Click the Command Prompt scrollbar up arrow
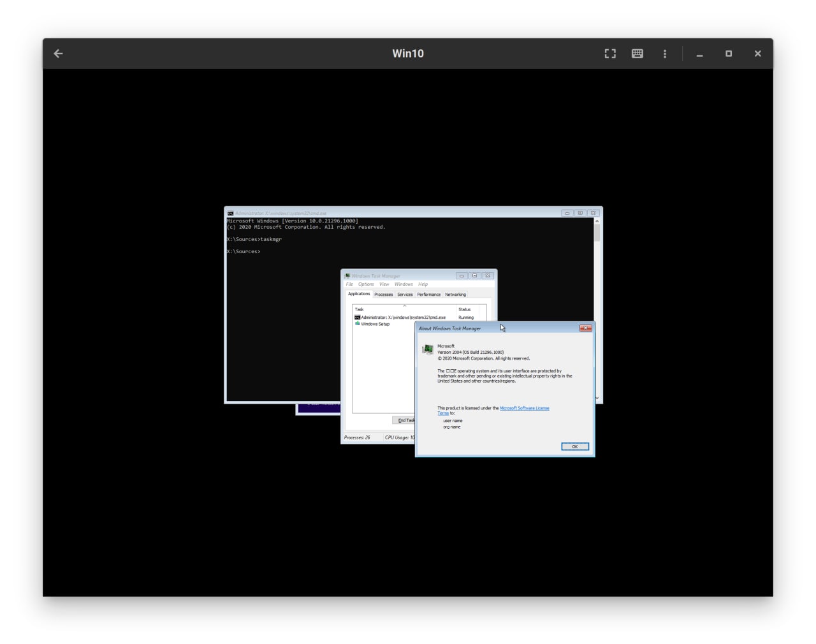The height and width of the screenshot is (644, 816). pos(597,221)
